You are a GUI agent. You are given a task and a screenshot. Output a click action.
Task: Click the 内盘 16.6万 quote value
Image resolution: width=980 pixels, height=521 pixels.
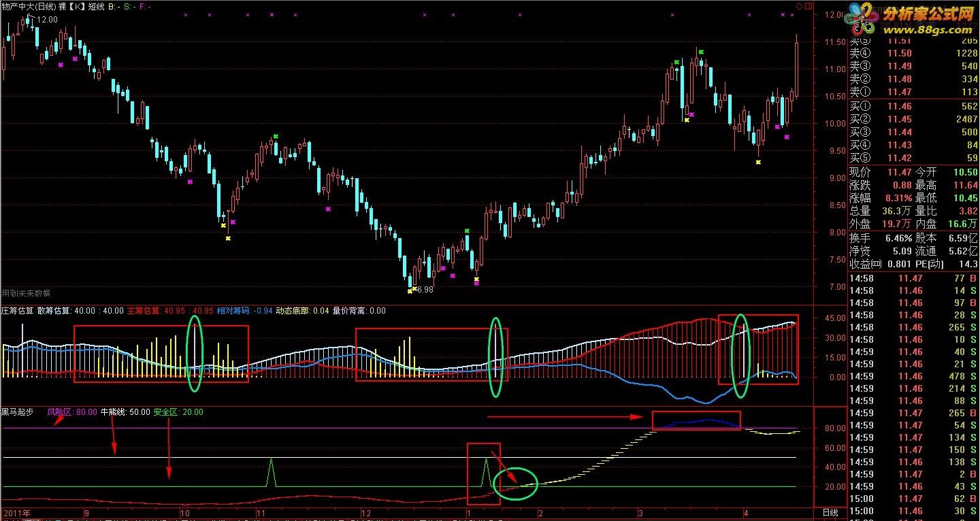pyautogui.click(x=964, y=224)
